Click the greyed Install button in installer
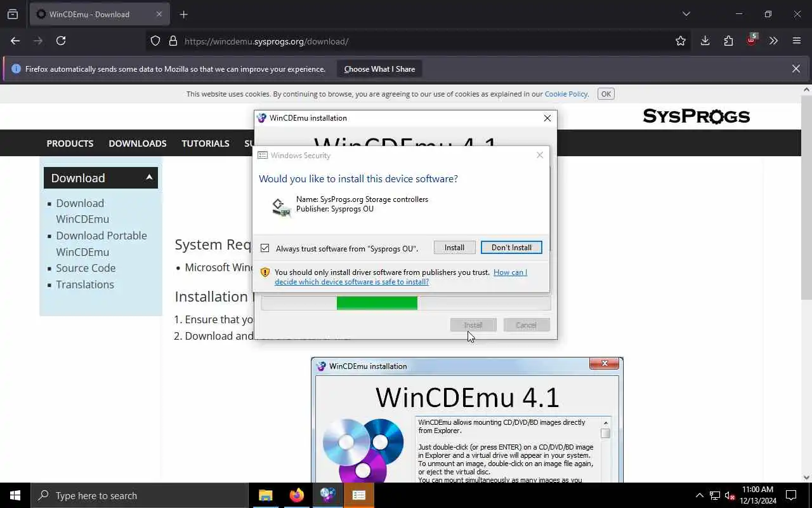Image resolution: width=812 pixels, height=508 pixels. (473, 325)
